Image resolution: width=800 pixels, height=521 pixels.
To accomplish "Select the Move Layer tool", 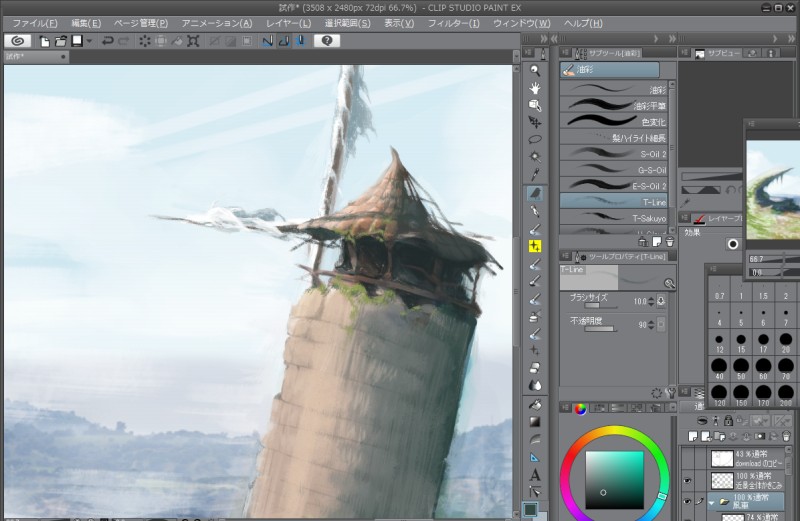I will [x=535, y=122].
